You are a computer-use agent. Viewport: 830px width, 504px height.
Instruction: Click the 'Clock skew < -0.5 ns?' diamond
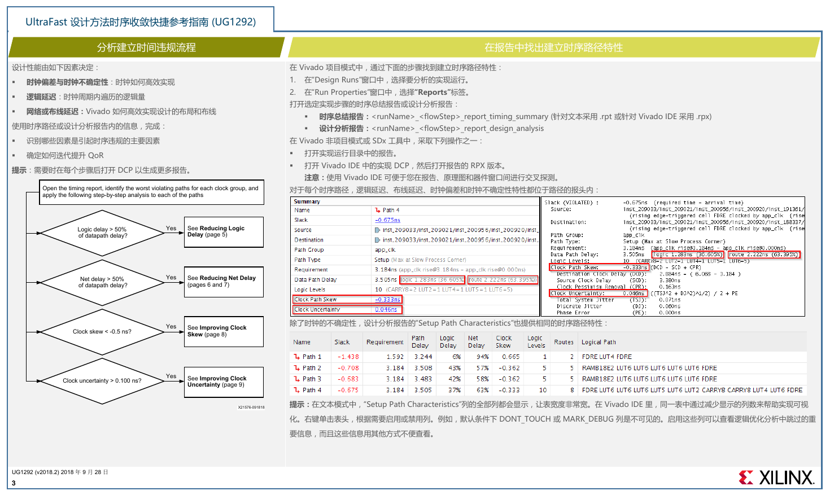(x=102, y=331)
